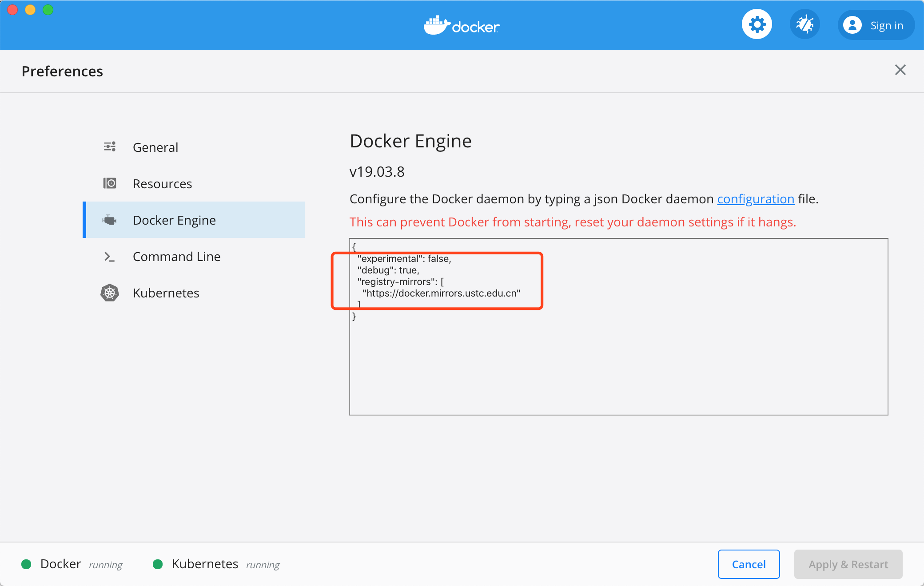Image resolution: width=924 pixels, height=586 pixels.
Task: Click the user avatar icon
Action: (852, 25)
